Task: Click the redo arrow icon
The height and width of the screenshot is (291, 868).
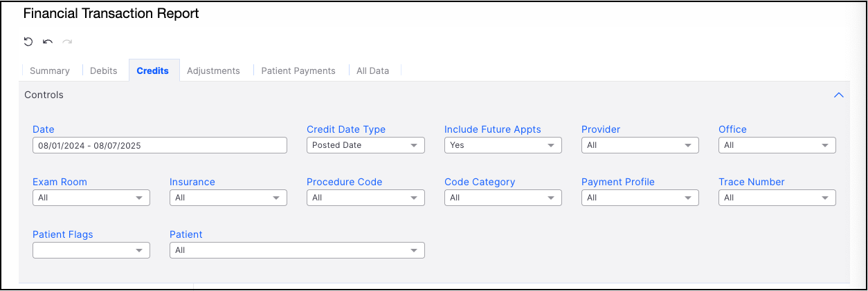Action: tap(67, 41)
